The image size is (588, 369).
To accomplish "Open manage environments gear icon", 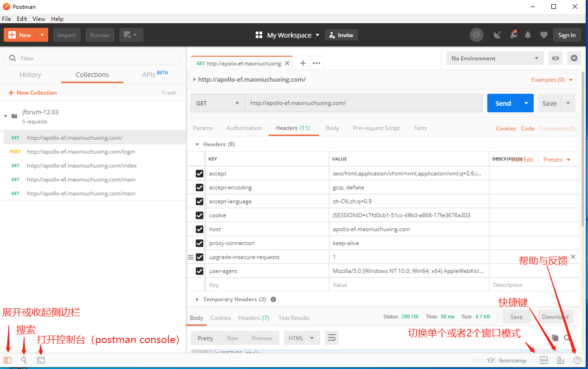I will click(x=574, y=58).
